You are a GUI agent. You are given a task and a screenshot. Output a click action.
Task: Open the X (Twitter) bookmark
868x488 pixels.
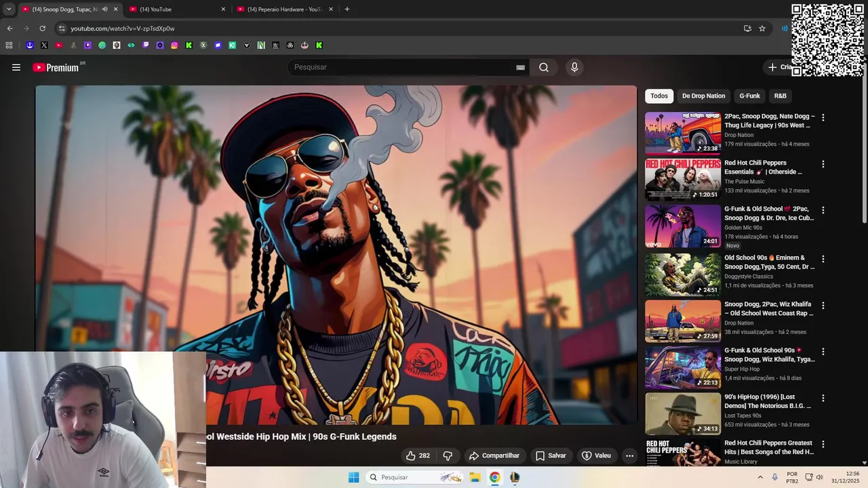pos(44,45)
